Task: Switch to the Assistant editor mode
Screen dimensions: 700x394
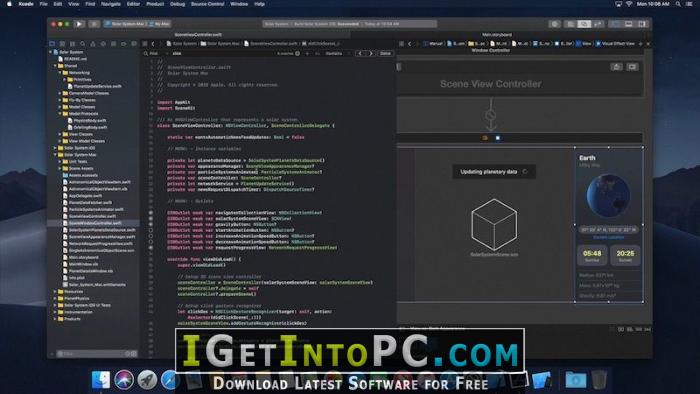Action: 584,24
